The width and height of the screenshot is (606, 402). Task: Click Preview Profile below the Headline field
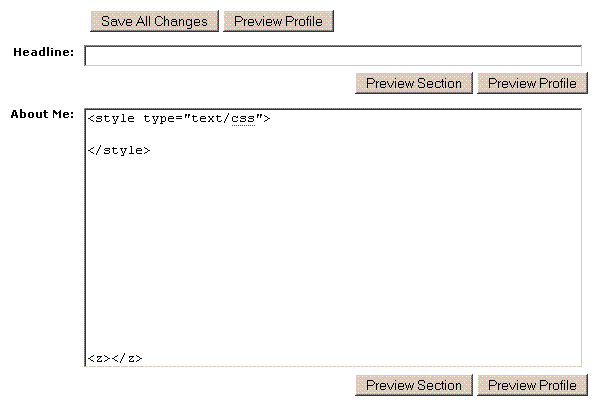pyautogui.click(x=532, y=83)
